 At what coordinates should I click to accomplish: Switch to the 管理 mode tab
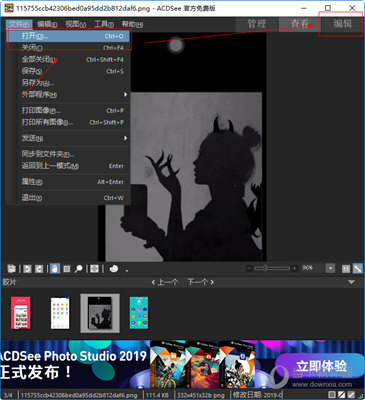point(257,24)
